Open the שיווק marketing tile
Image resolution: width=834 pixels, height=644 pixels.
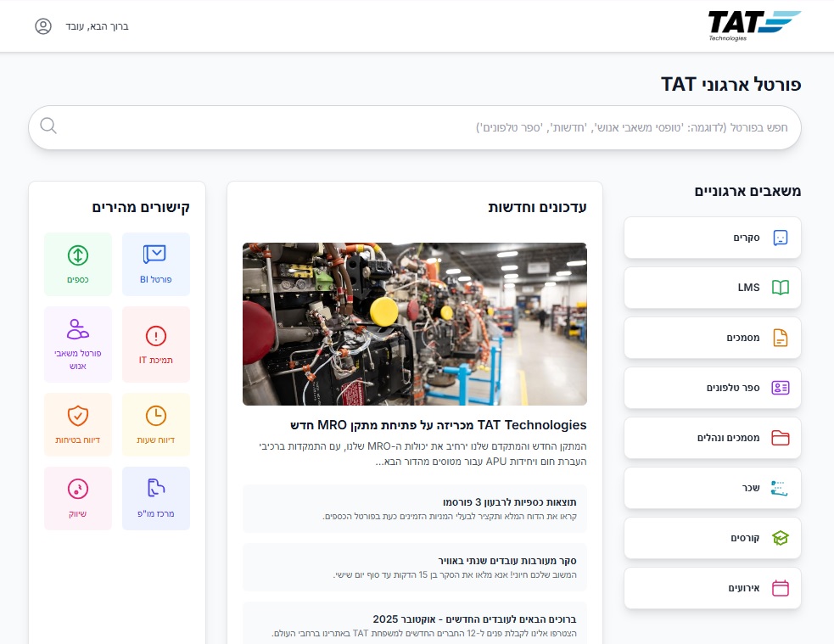[x=78, y=489]
